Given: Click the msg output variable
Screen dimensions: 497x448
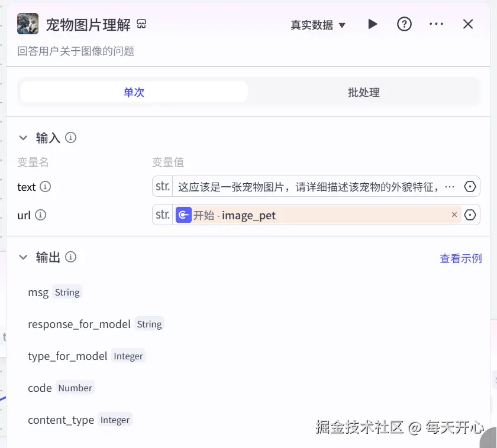Looking at the screenshot, I should coord(38,292).
